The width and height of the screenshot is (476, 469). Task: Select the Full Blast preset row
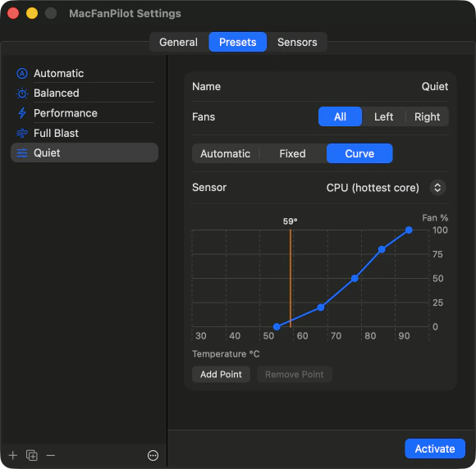click(x=85, y=133)
